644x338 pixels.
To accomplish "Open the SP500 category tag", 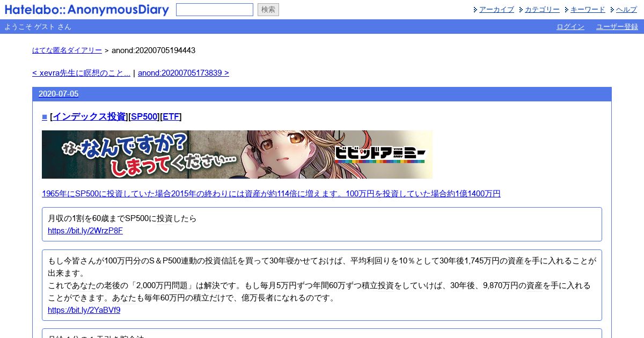I will (144, 116).
